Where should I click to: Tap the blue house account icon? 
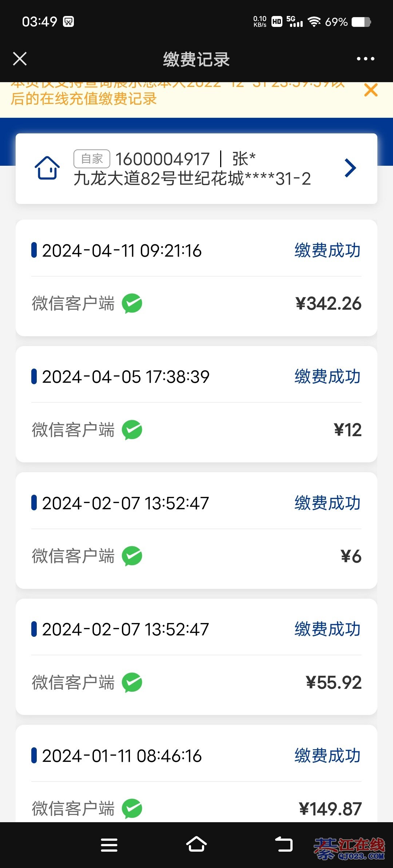pos(47,168)
